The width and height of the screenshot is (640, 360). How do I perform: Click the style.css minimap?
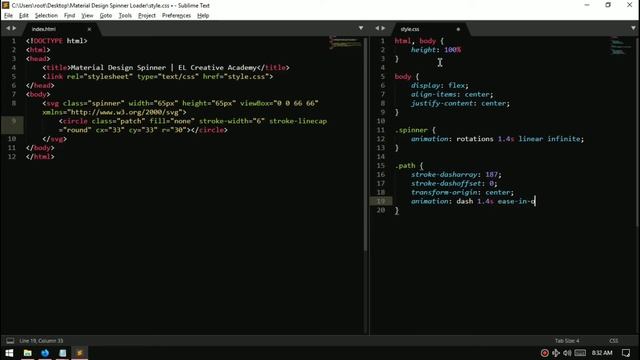click(x=620, y=46)
